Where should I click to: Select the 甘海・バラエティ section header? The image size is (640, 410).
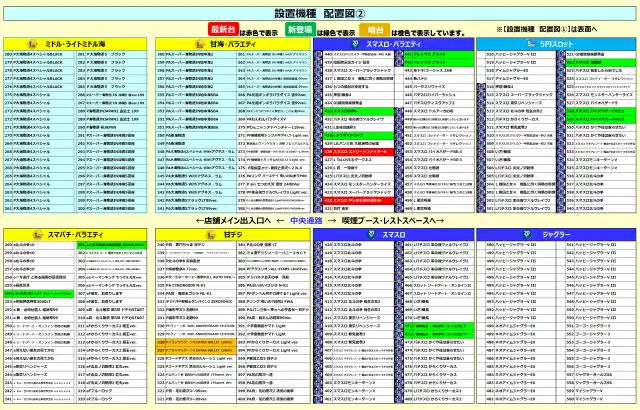(x=233, y=44)
